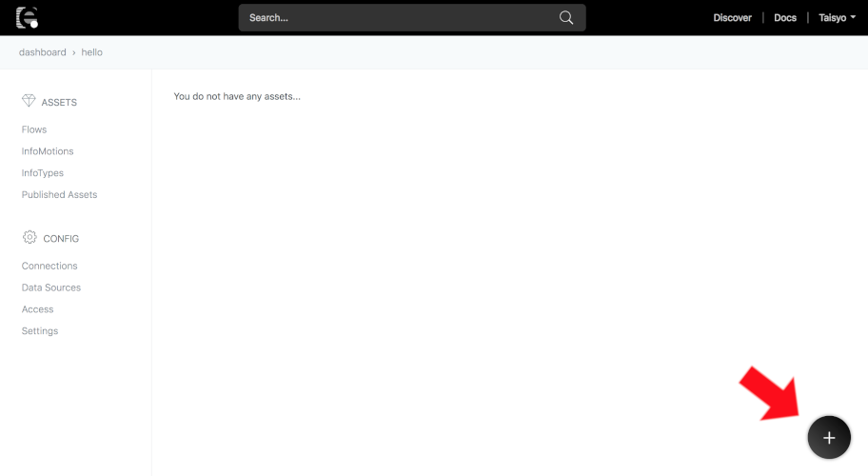The height and width of the screenshot is (476, 868).
Task: Open Flows in the sidebar
Action: coord(34,129)
